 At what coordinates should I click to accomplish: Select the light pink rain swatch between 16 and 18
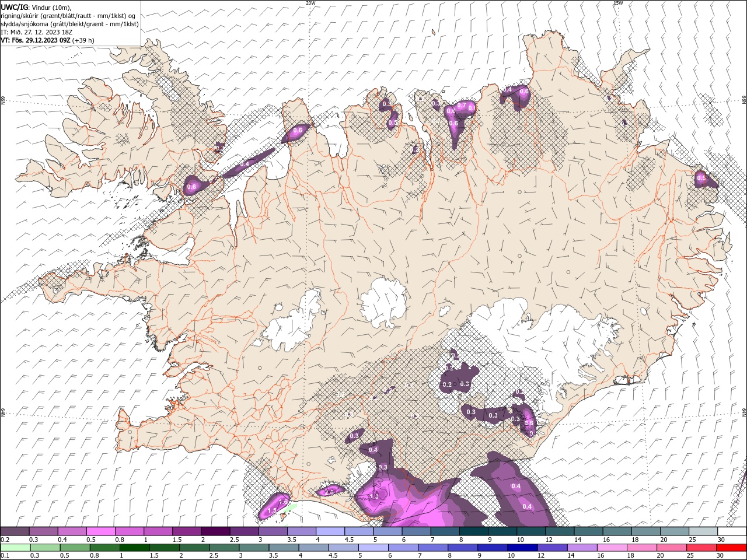click(612, 548)
